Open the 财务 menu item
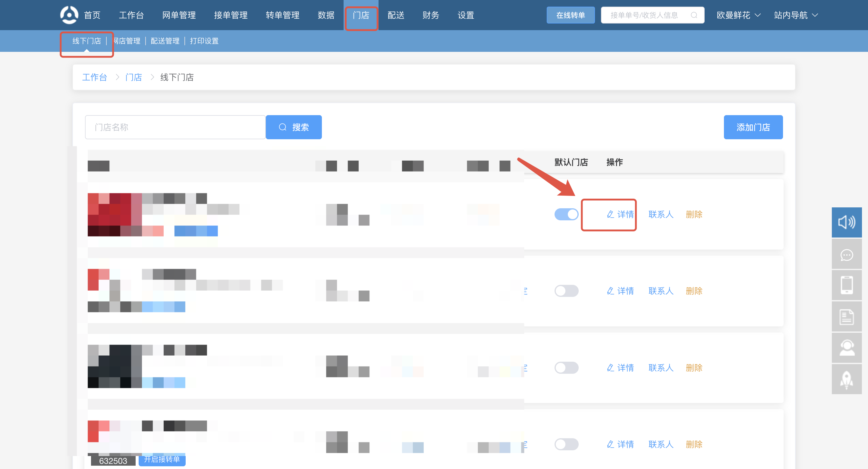 (431, 15)
